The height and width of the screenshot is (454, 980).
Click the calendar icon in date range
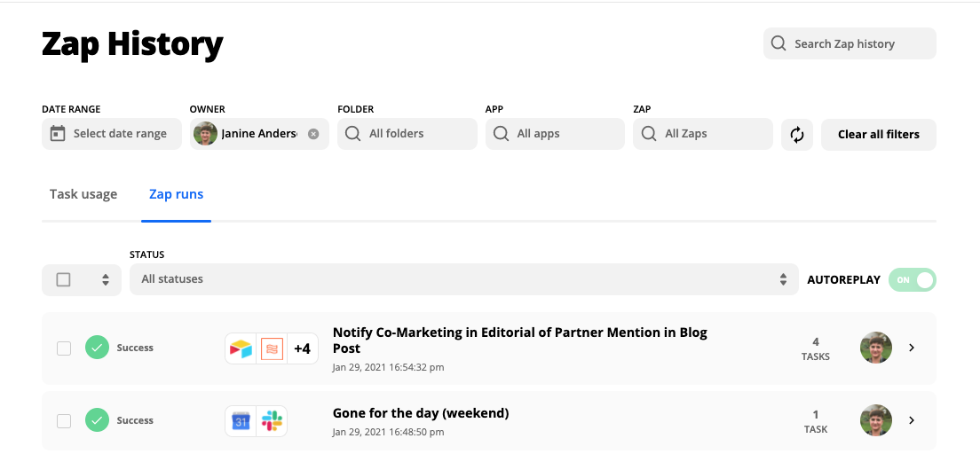coord(58,134)
